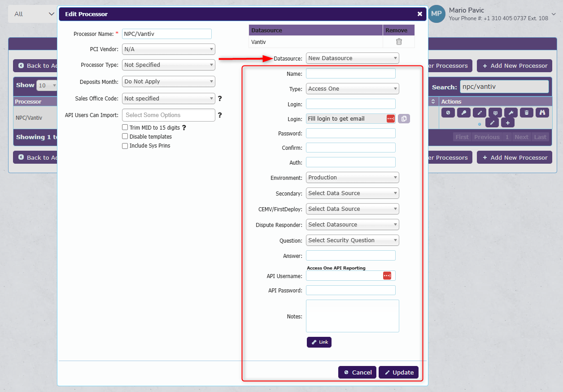
Task: Click the first Login text field
Action: [x=351, y=104]
